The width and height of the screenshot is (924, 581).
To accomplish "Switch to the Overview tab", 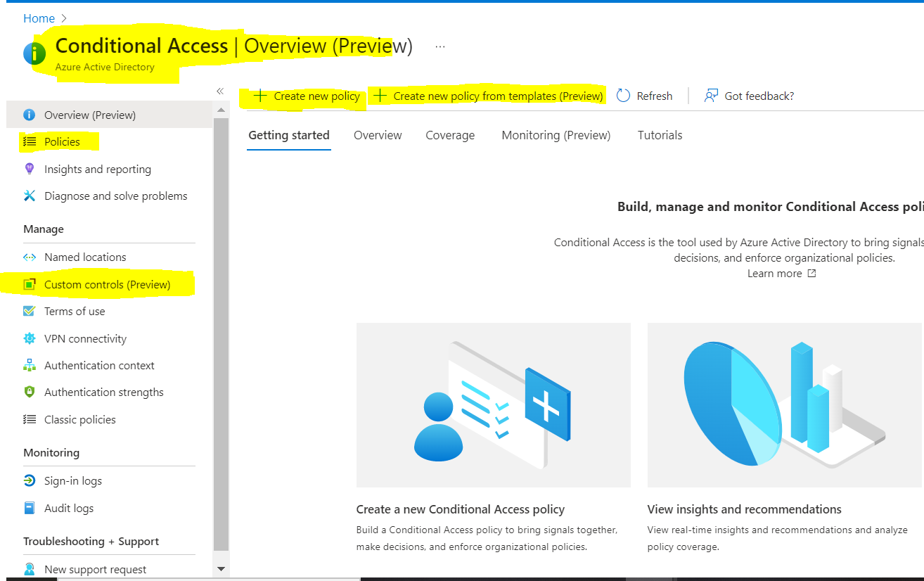I will tap(378, 135).
